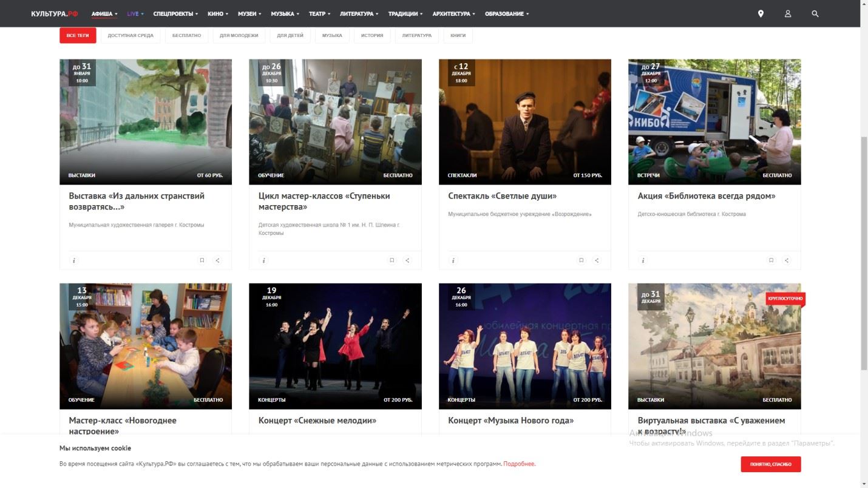Viewport: 868px width, 488px height.
Task: Expand the «Музеи» navigation dropdown
Action: (250, 13)
